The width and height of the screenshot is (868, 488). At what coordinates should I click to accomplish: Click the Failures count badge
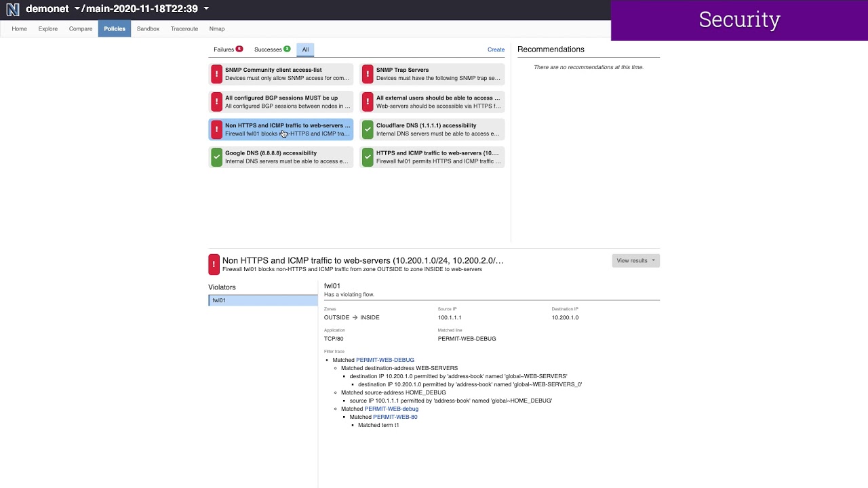(x=239, y=49)
